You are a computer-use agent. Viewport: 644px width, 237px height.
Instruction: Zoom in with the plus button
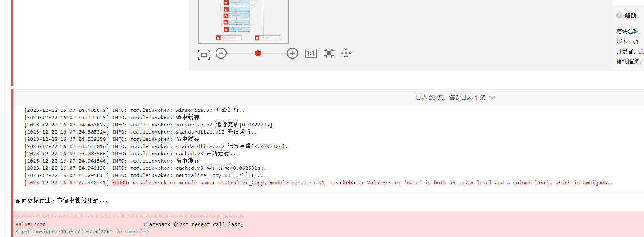292,53
